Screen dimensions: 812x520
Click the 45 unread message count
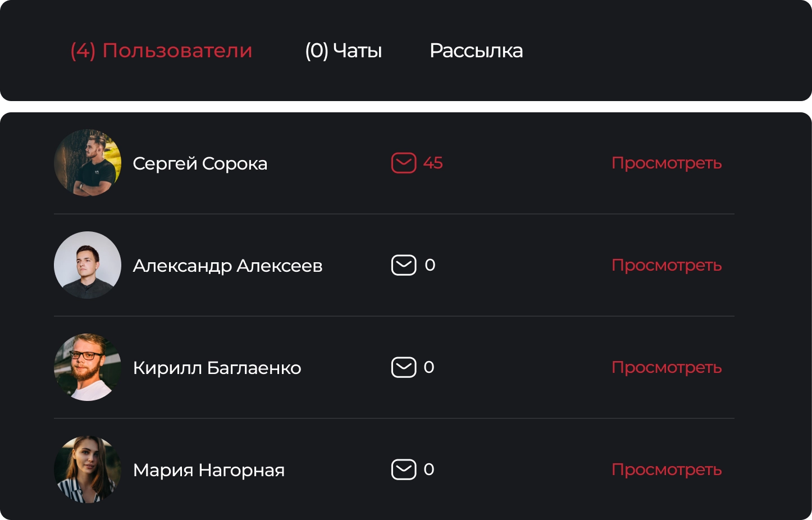pos(433,163)
